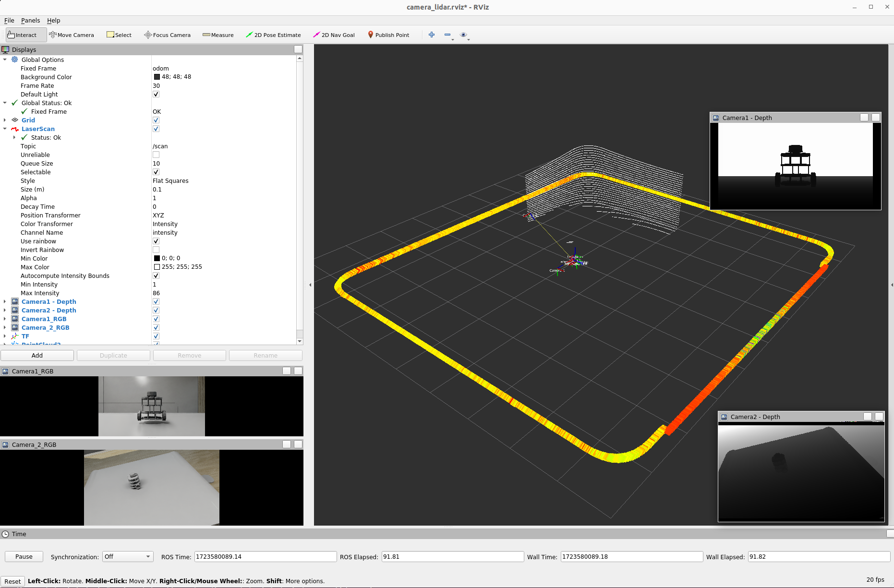Enable the Unreliable checkbox
Viewport: 894px width, 588px height.
156,155
